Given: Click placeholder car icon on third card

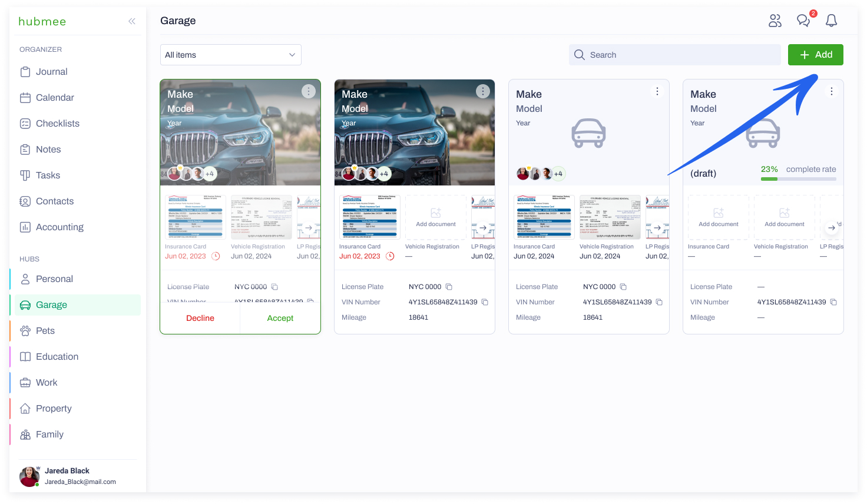Looking at the screenshot, I should pos(588,133).
